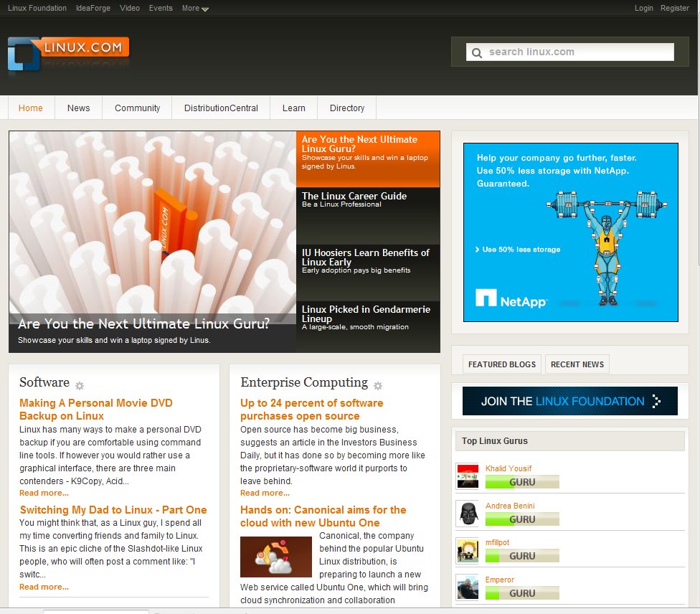
Task: Open Switching My Dad to Linux article
Action: [113, 510]
